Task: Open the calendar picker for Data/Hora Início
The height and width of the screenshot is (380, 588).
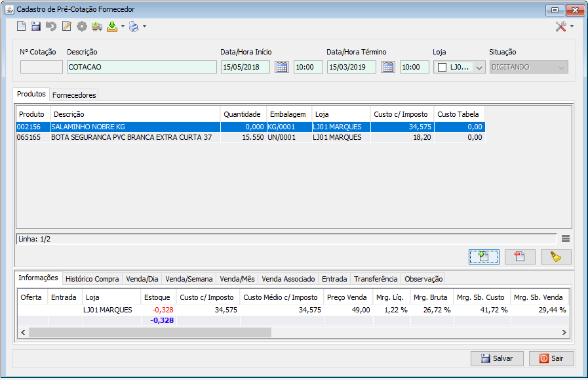Action: 282,67
